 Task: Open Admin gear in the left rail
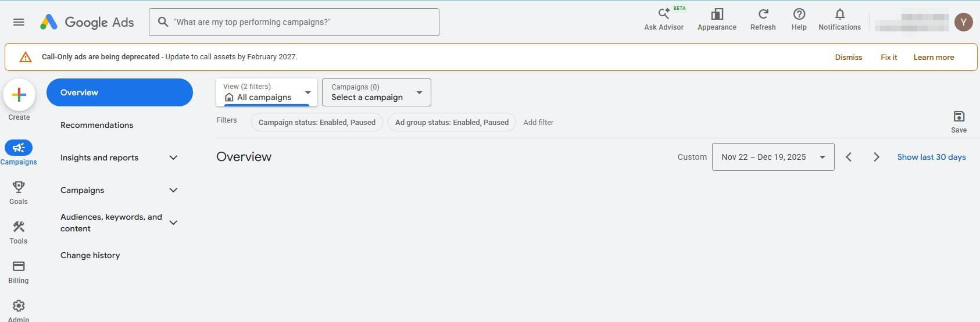coord(19,310)
